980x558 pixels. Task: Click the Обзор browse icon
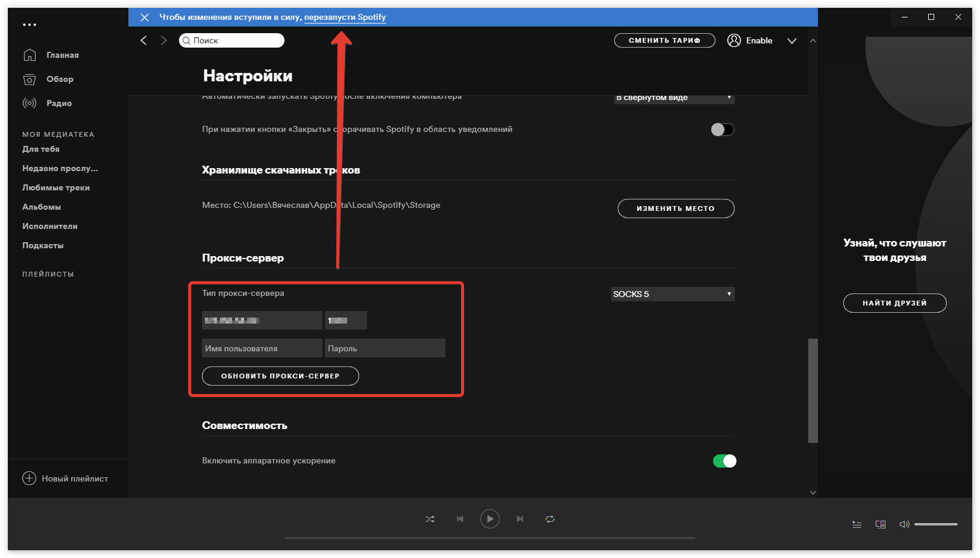pos(30,79)
